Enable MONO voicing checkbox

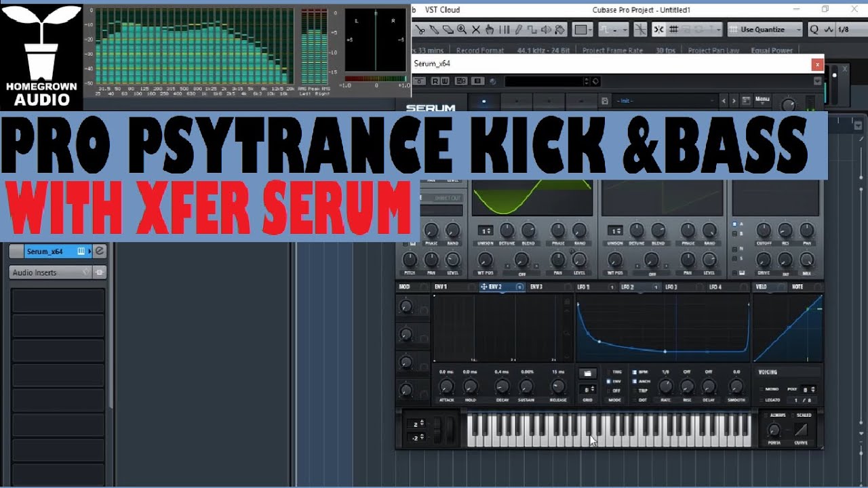pos(762,389)
